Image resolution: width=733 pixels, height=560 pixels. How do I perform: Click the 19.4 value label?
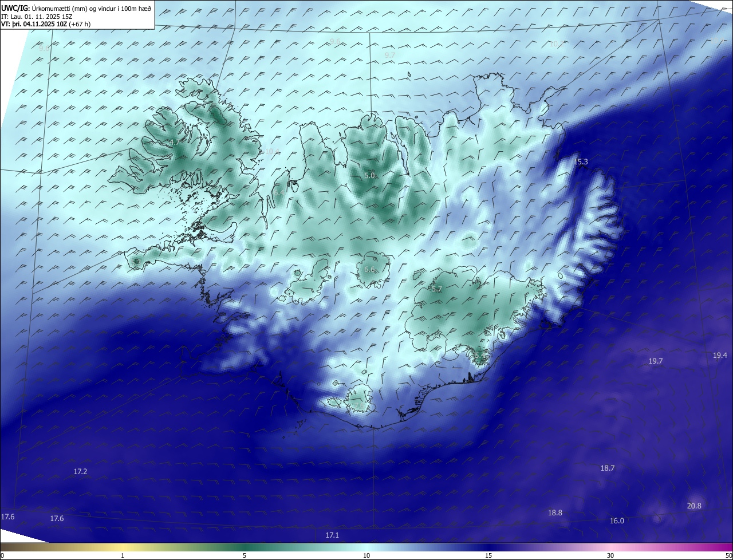pyautogui.click(x=720, y=356)
